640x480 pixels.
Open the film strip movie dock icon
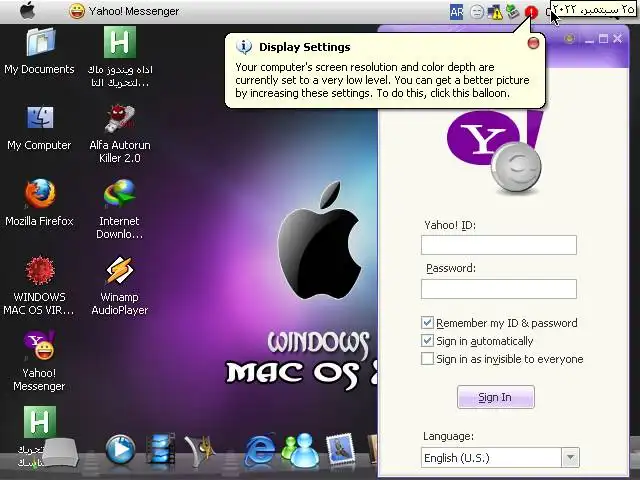pyautogui.click(x=160, y=449)
